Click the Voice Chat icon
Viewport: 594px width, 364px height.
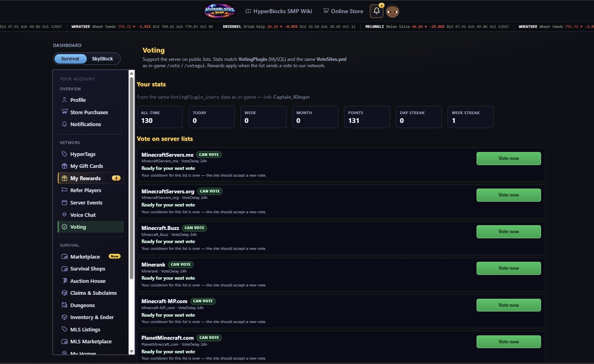pyautogui.click(x=64, y=215)
